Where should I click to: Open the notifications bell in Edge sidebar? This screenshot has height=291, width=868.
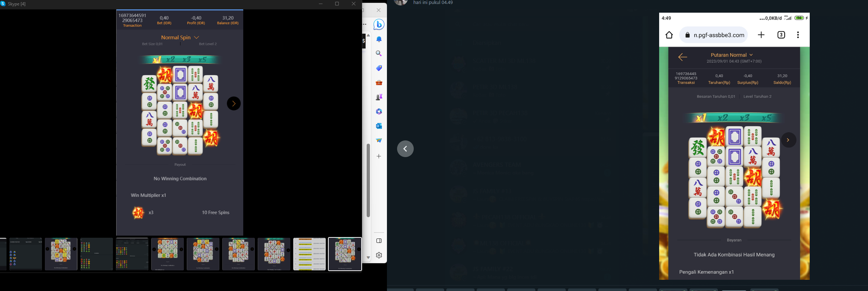tap(379, 39)
